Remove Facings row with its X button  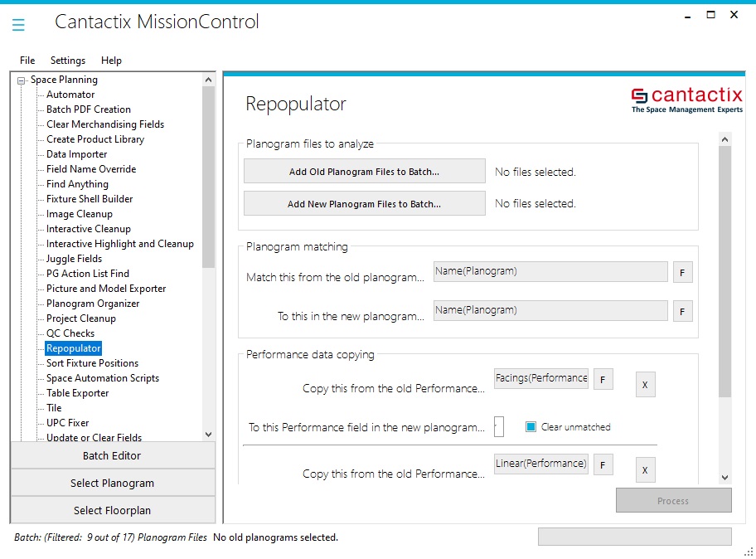[x=645, y=385]
